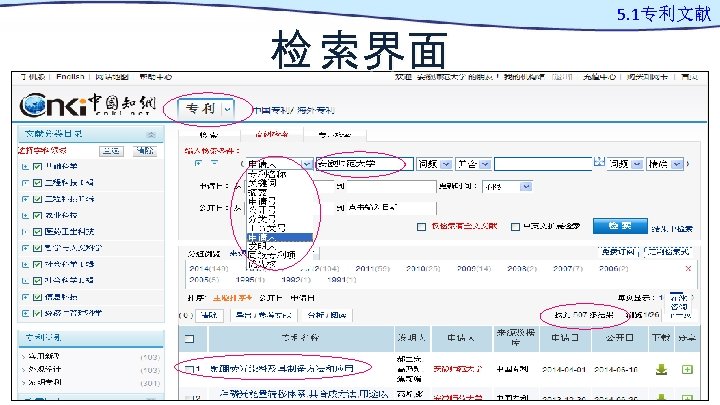
Task: Click the 全选 button in the category panel
Action: coord(112,151)
